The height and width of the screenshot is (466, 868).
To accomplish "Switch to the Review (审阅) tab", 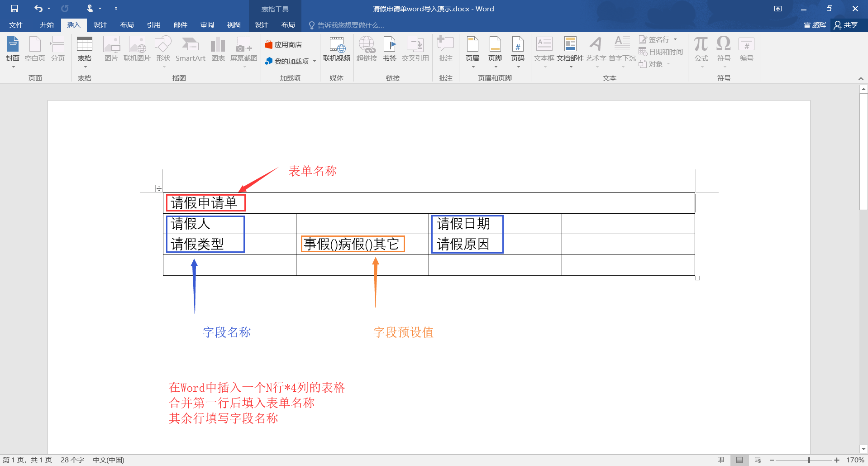I will coord(207,25).
